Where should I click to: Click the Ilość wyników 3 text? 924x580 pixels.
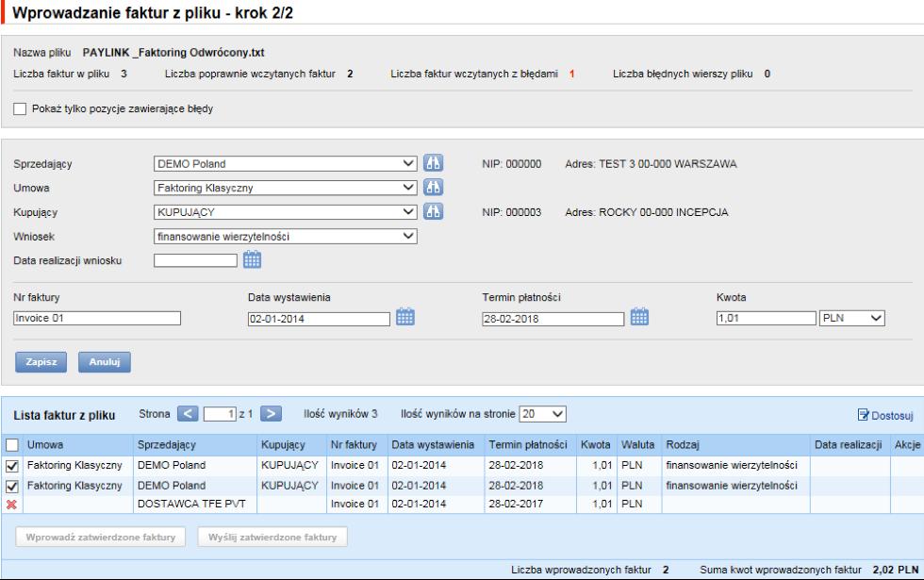point(340,414)
